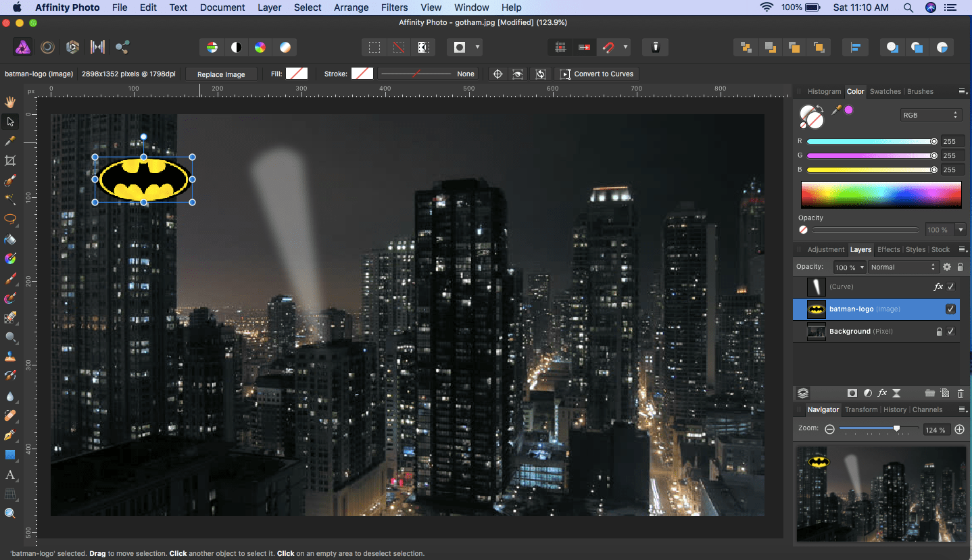The image size is (972, 560).
Task: Delete layer using trash icon
Action: pyautogui.click(x=961, y=393)
